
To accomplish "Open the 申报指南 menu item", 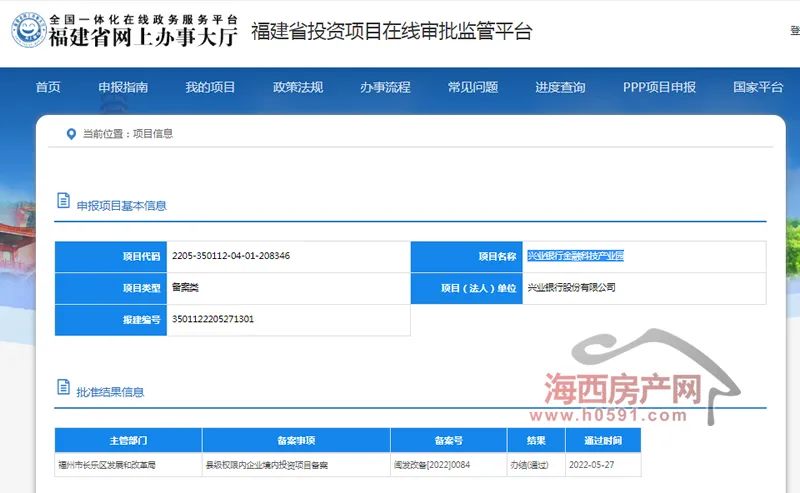I will pos(123,87).
